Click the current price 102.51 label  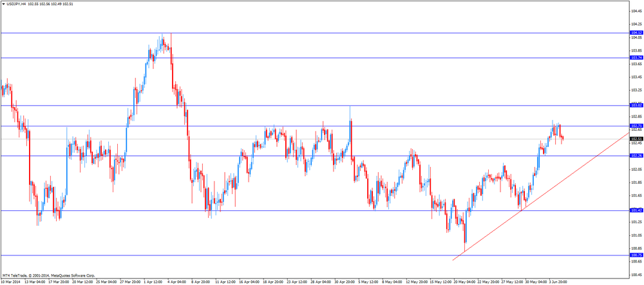(636, 139)
